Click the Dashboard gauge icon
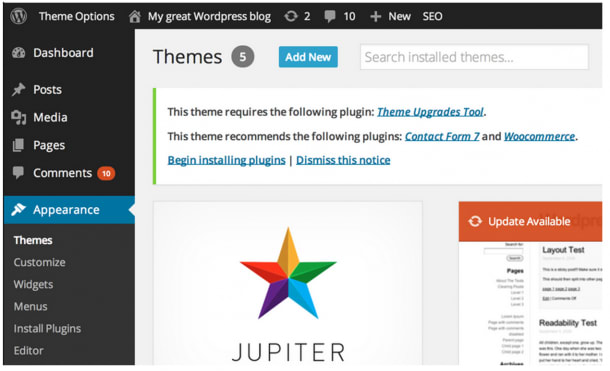The height and width of the screenshot is (371, 610). point(18,53)
